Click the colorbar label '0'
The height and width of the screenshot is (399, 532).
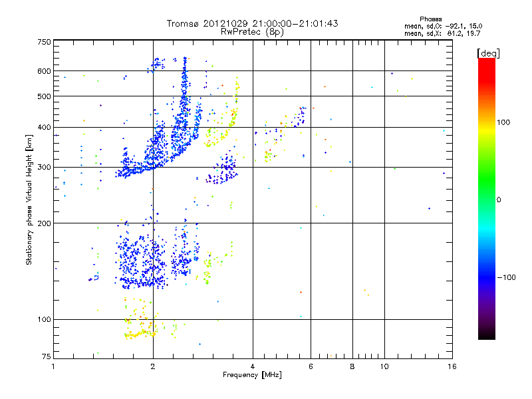(x=499, y=200)
